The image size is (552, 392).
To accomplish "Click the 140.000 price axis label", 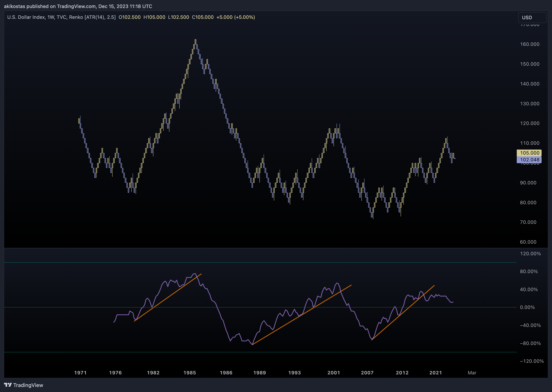I will tap(530, 84).
